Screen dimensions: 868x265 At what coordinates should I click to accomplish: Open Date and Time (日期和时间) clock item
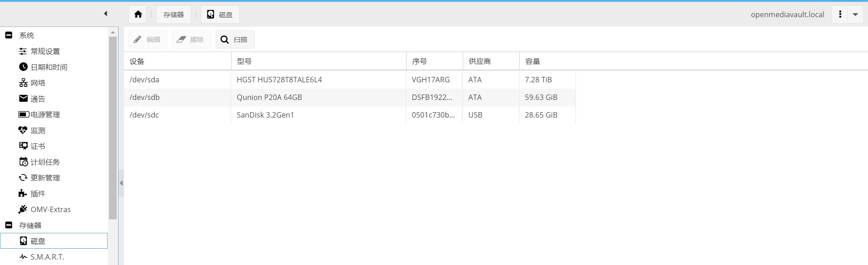tap(48, 67)
